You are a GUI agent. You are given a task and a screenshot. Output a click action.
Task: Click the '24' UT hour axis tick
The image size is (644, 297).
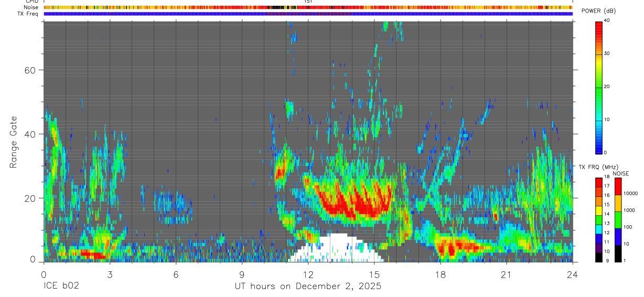coord(573,274)
